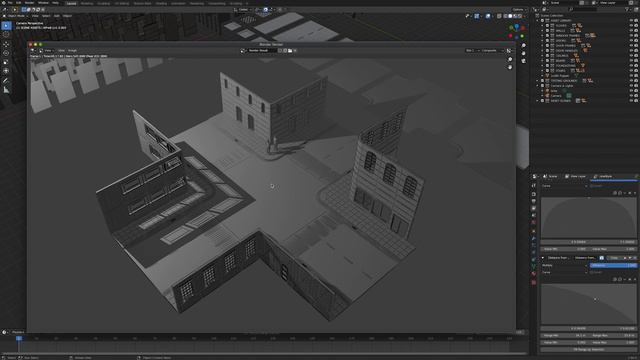Collapse the ASSET LIBRARY collection

538,20
